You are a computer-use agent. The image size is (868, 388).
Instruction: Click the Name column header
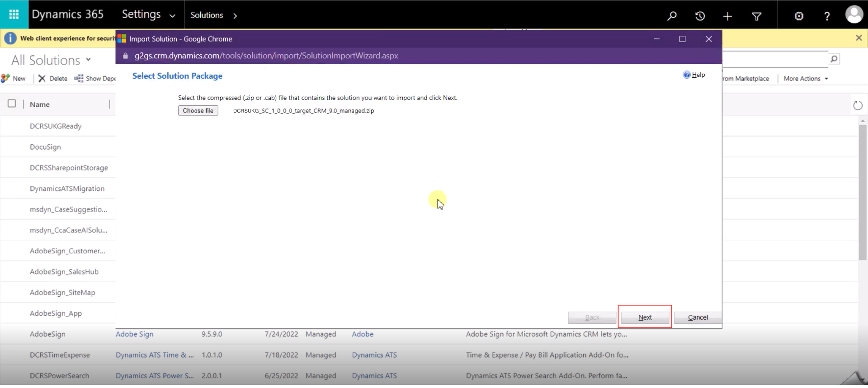pos(40,104)
